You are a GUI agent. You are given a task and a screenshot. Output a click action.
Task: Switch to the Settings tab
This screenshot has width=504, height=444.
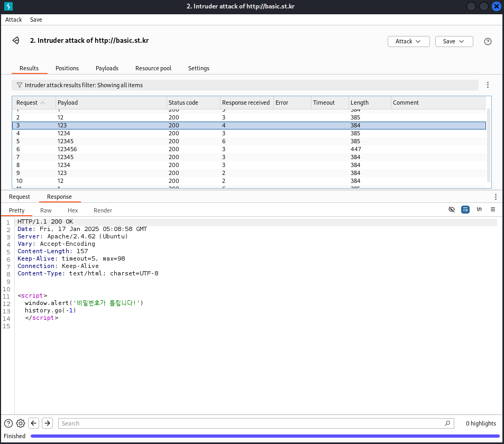199,68
